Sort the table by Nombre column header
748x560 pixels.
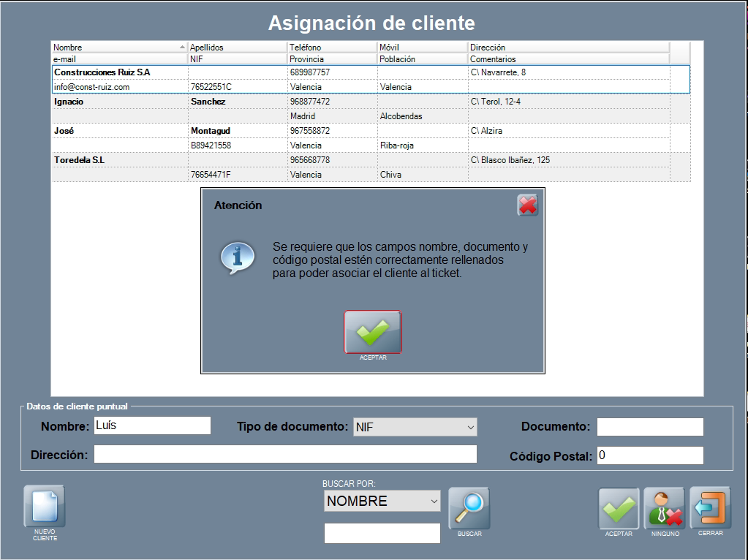coord(117,48)
